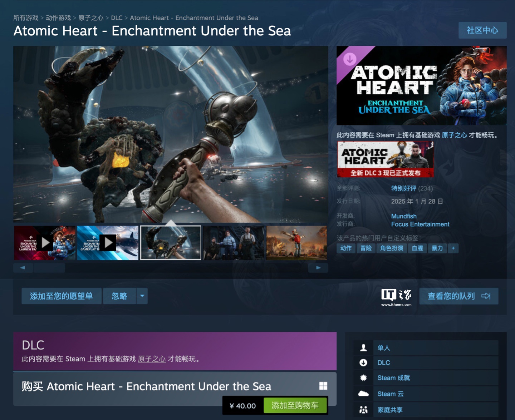Open the 动作游戏 breadcrumb link
Image resolution: width=515 pixels, height=420 pixels.
[x=58, y=18]
